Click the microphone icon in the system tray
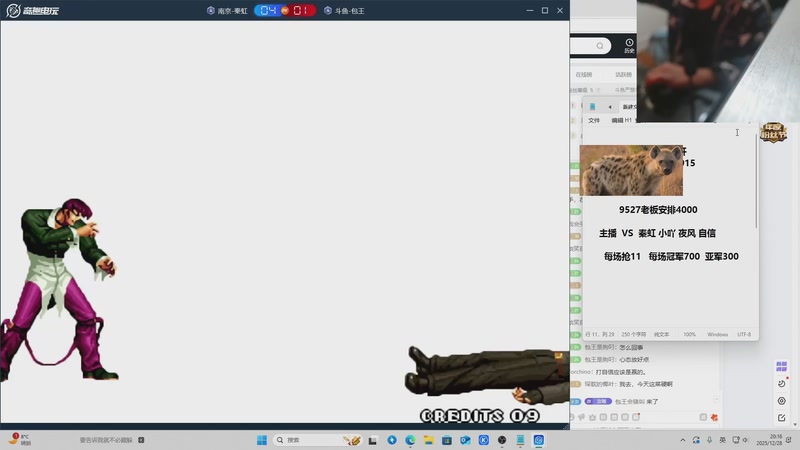 (710, 440)
